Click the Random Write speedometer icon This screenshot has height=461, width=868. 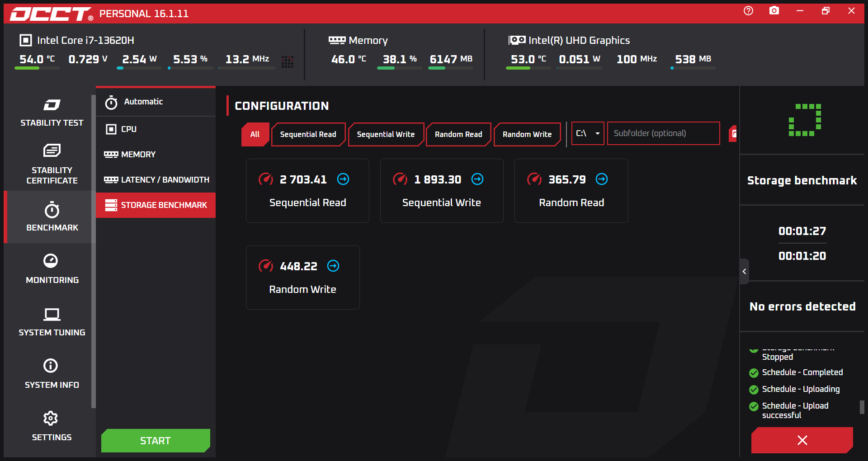[x=266, y=266]
